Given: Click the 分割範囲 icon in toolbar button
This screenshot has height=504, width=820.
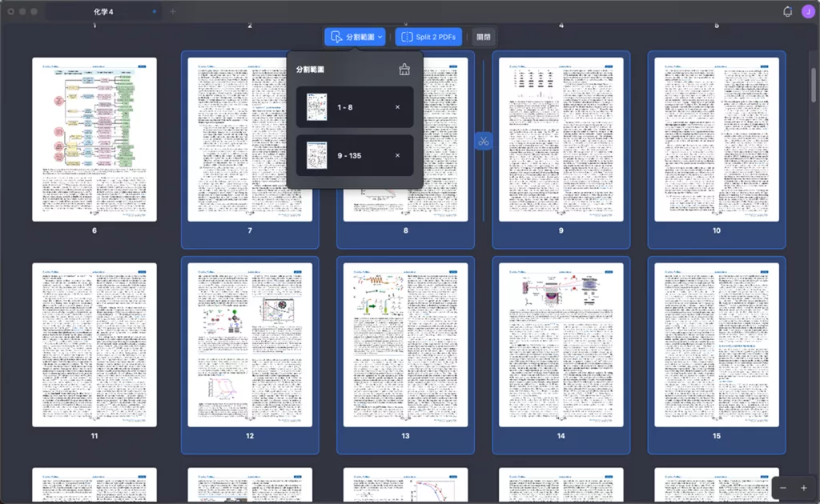Looking at the screenshot, I should (336, 37).
